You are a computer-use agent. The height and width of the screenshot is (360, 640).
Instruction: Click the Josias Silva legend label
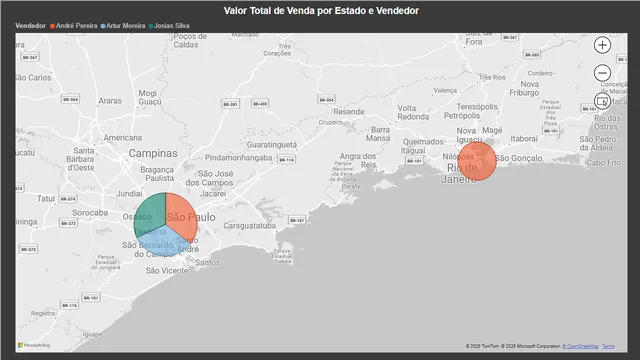(x=172, y=26)
